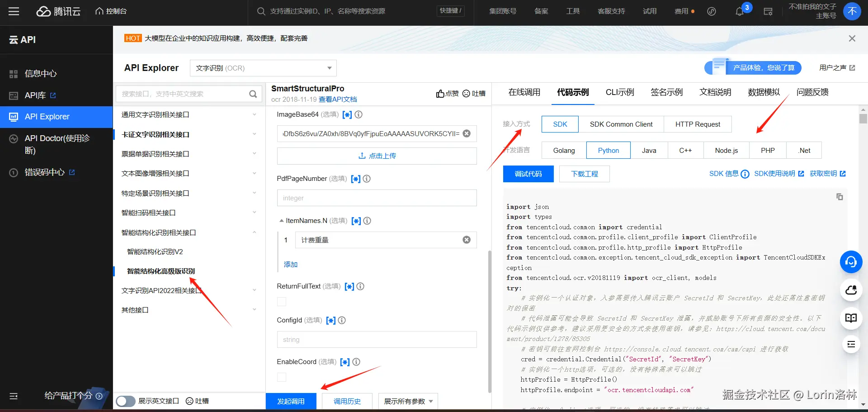Switch to the CLI示例 tab
The height and width of the screenshot is (412, 868).
point(620,92)
